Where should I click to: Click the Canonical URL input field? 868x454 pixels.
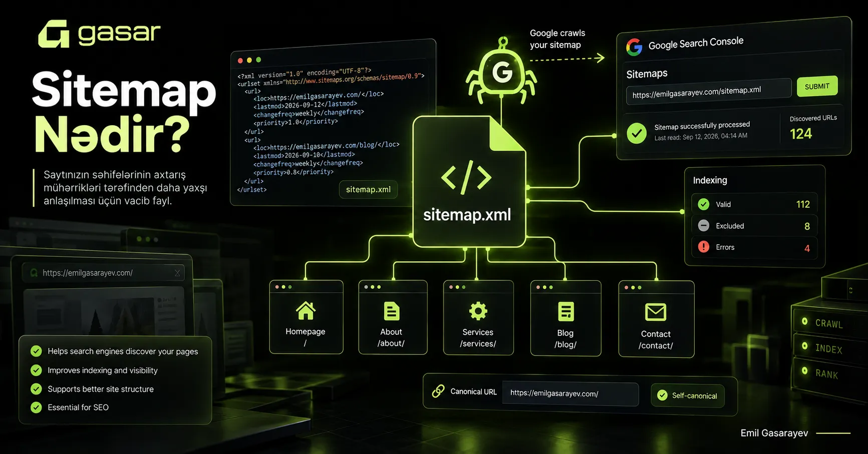coord(570,393)
